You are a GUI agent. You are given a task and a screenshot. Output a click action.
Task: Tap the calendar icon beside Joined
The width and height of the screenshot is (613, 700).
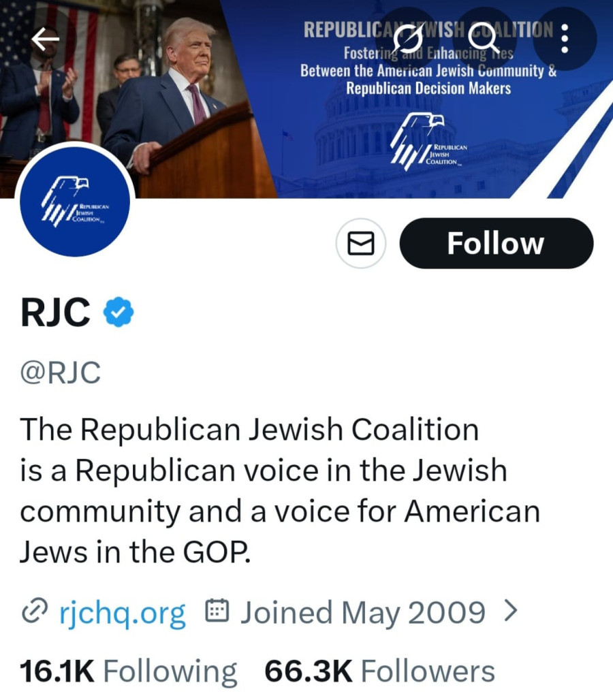pos(217,612)
